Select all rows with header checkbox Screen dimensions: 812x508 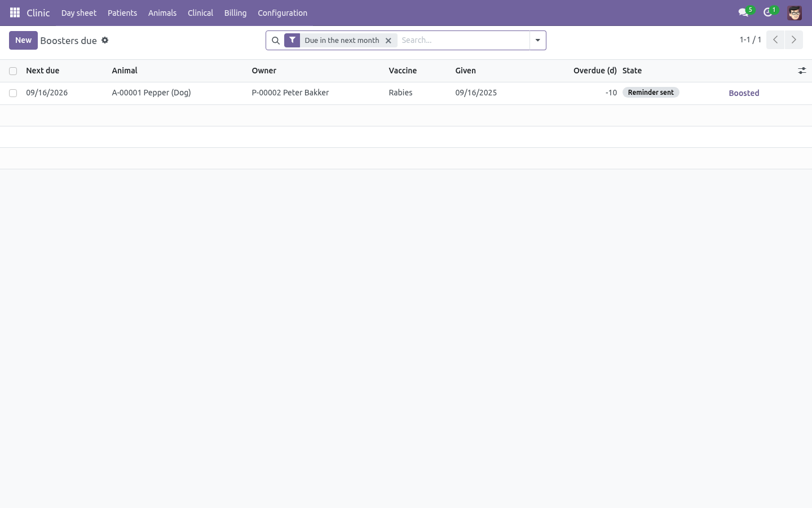13,71
